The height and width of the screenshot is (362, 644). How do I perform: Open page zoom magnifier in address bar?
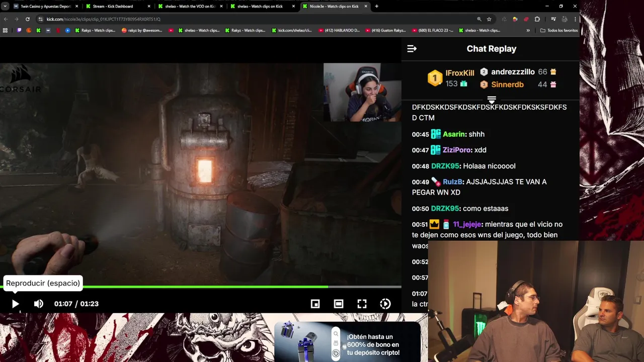coord(479,19)
